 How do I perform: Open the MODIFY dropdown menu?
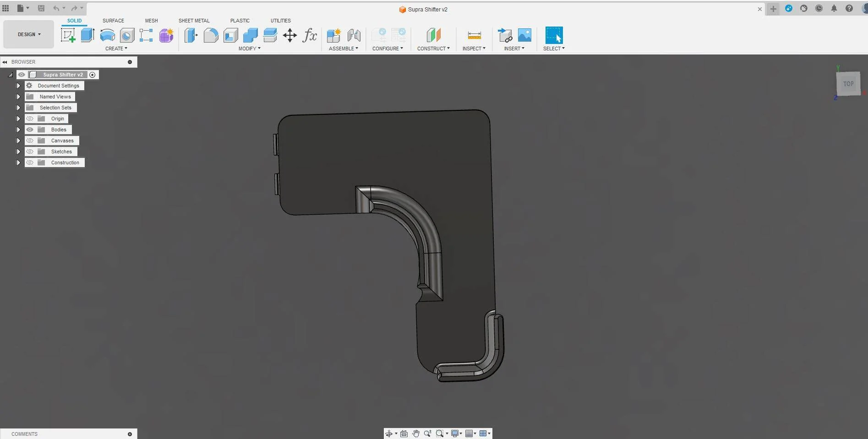pos(249,49)
